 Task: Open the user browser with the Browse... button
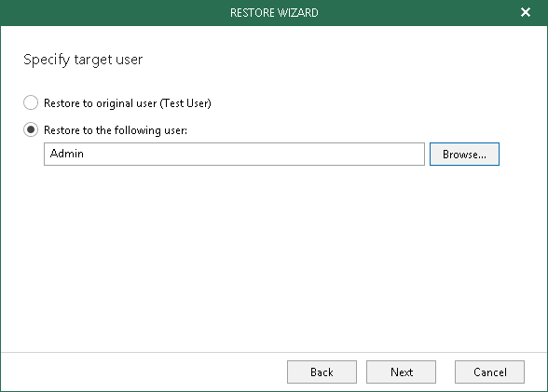464,154
